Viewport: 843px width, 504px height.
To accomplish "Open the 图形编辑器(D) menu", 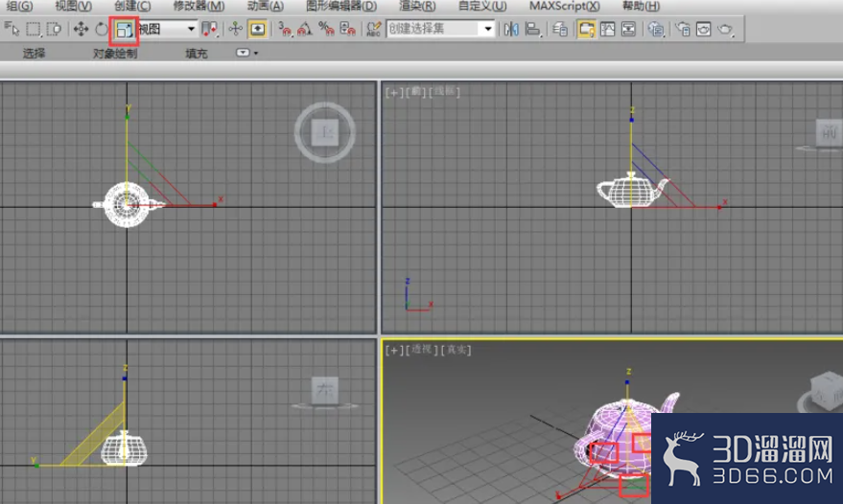I will click(341, 6).
